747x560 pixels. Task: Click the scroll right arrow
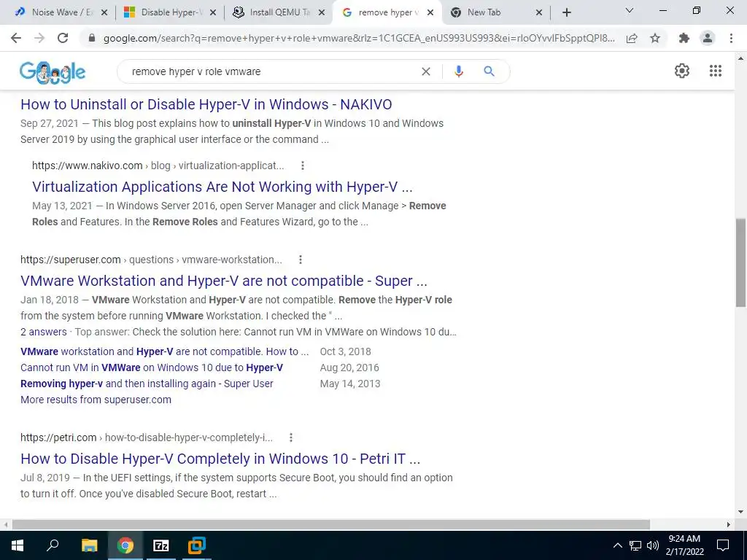click(x=729, y=524)
